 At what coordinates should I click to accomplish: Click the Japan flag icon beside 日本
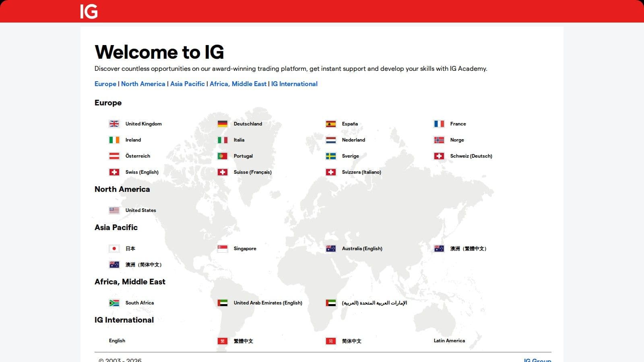click(114, 249)
